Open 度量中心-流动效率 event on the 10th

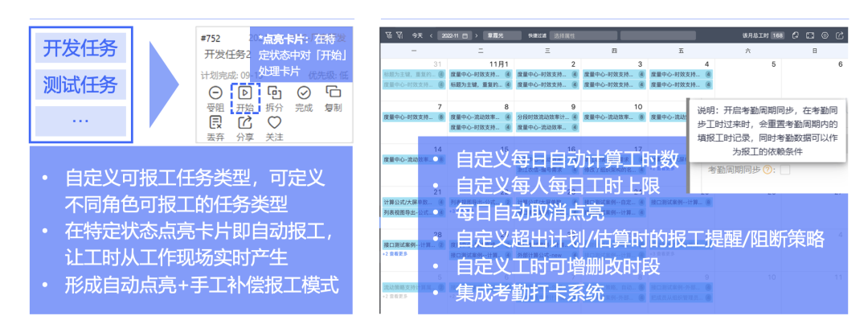614,117
